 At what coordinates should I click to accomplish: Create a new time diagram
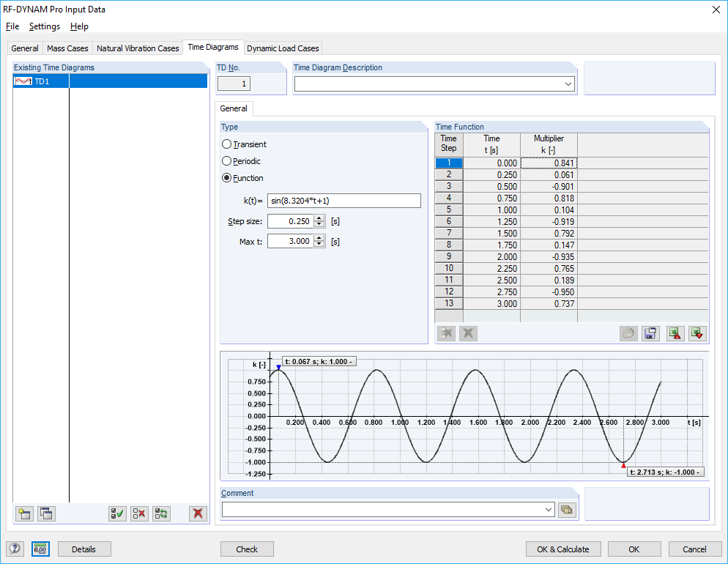24,513
